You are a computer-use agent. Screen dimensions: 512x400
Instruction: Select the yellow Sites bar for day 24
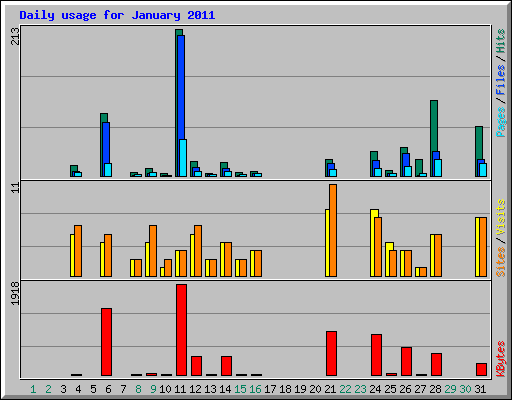373,243
